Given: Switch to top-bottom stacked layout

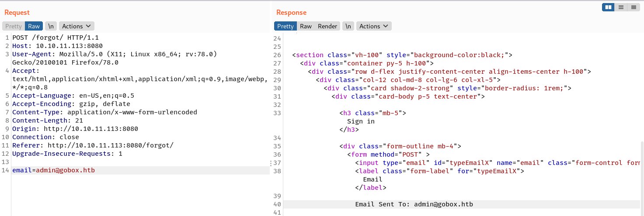Looking at the screenshot, I should (620, 7).
